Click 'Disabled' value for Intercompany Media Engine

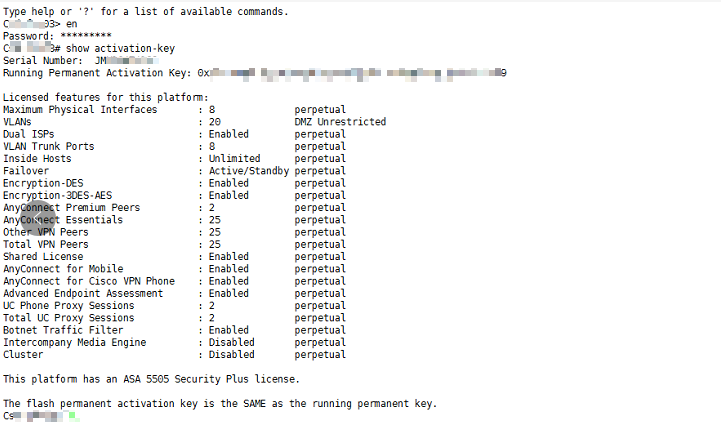pyautogui.click(x=231, y=343)
